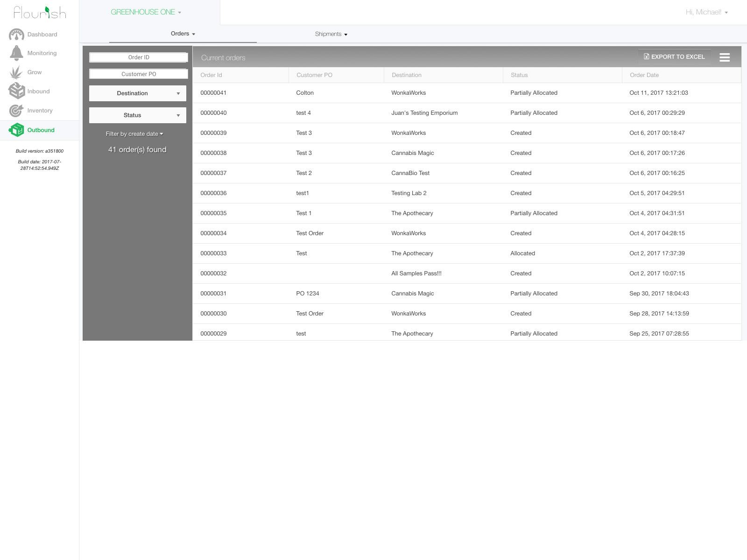
Task: Open the Destination filter dropdown
Action: [x=137, y=93]
